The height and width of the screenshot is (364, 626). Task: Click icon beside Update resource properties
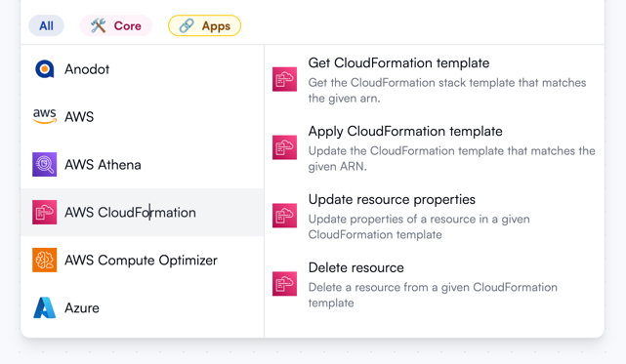(284, 216)
